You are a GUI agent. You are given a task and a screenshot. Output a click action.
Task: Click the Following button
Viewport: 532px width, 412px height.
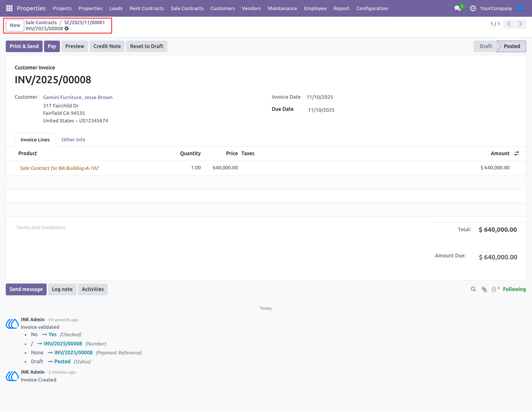tap(514, 289)
